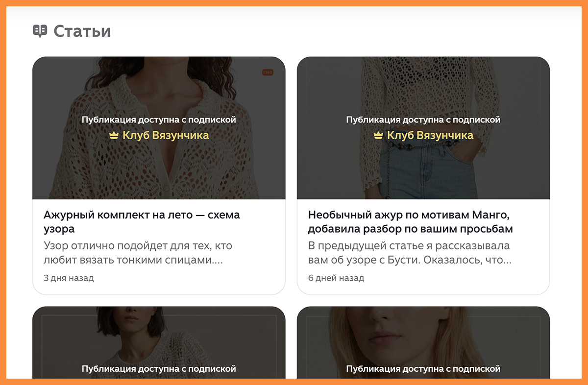Viewport: 588px width, 385px height.
Task: Click the bottom-left card with the dark-haired woman
Action: point(159,342)
